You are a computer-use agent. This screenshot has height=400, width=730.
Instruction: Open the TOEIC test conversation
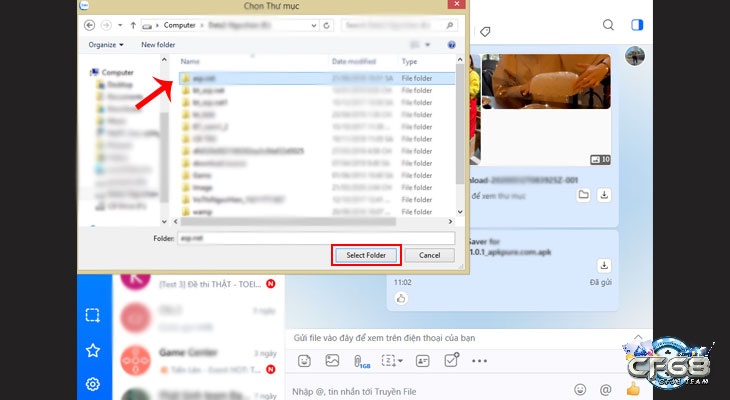click(x=198, y=283)
